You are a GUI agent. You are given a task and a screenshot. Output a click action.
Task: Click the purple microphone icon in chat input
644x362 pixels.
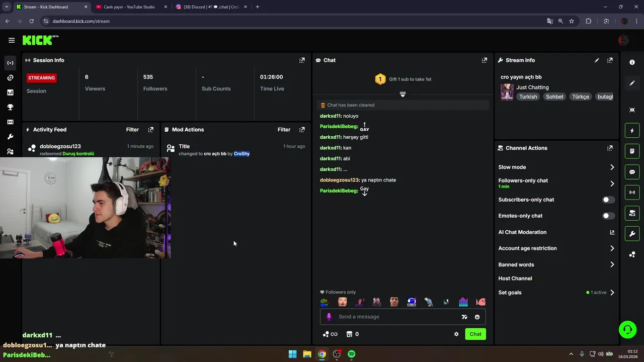pos(329,317)
